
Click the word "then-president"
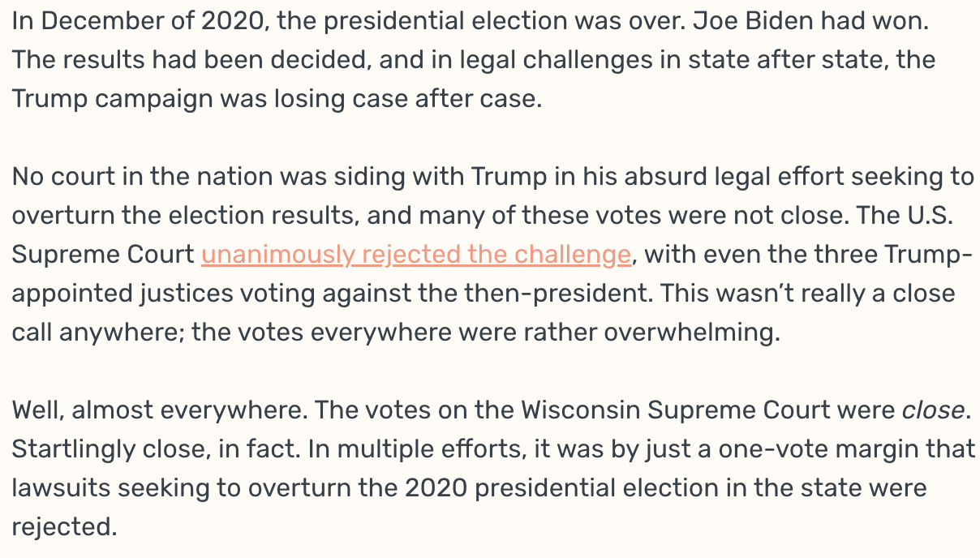point(558,294)
